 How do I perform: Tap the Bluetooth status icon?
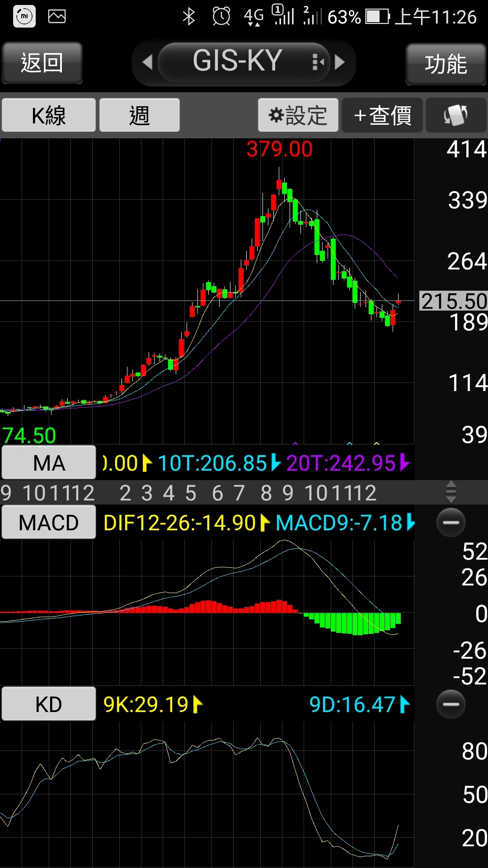tap(189, 17)
